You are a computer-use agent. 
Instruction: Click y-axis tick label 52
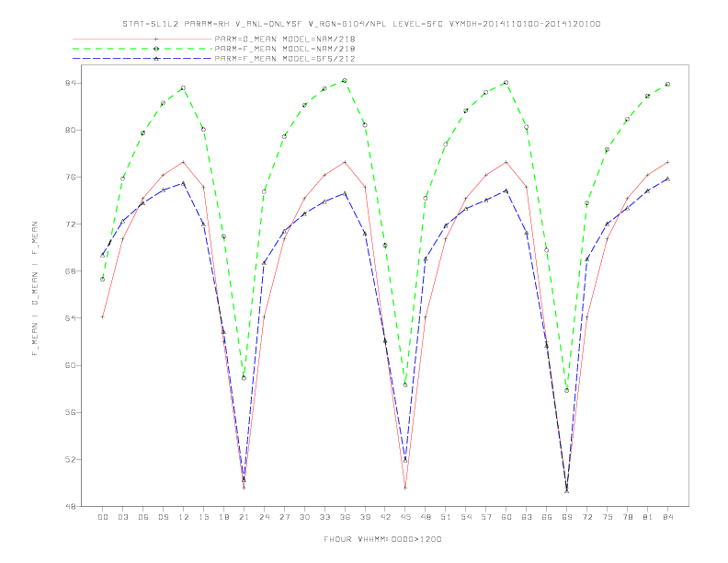[70, 459]
